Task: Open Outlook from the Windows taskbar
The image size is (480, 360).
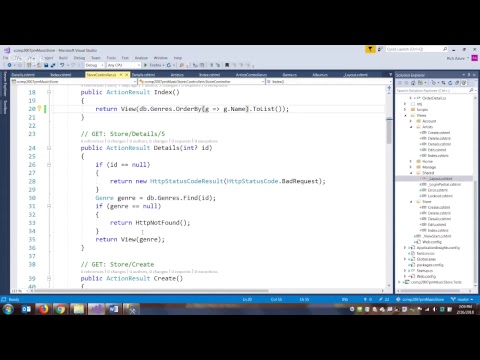Action: point(26,309)
